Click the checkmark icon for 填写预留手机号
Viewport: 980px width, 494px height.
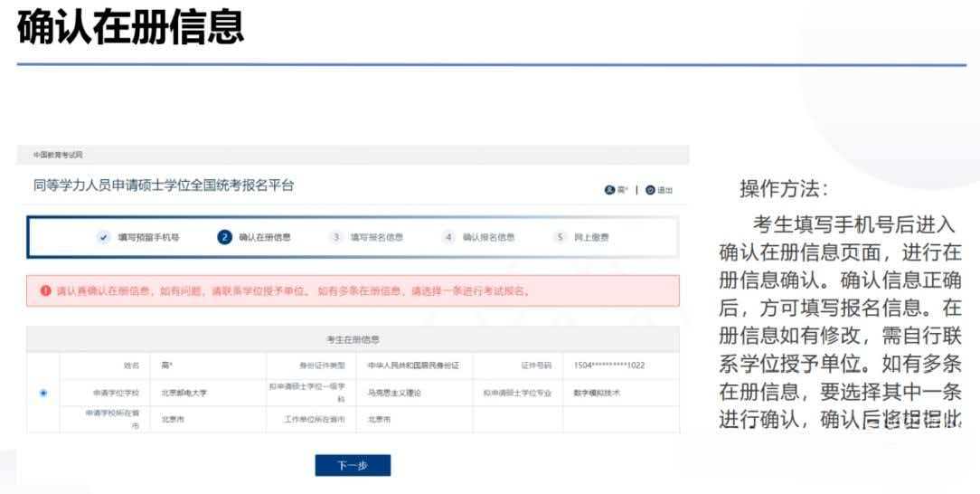click(x=104, y=238)
